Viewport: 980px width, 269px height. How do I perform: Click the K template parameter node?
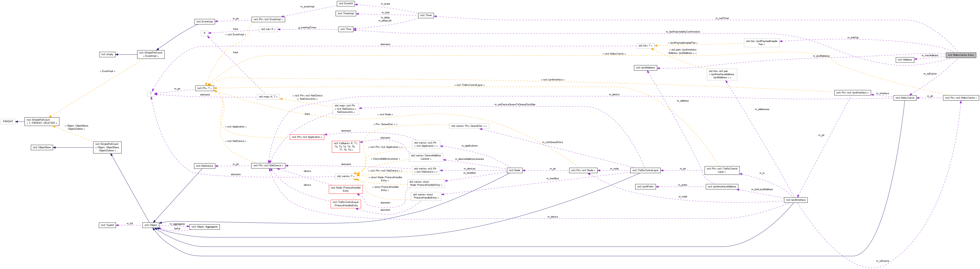pos(205,33)
